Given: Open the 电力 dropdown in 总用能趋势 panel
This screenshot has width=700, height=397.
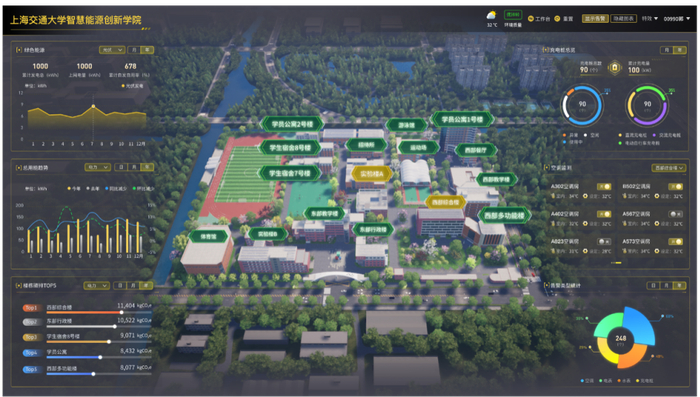Looking at the screenshot, I should click(97, 167).
